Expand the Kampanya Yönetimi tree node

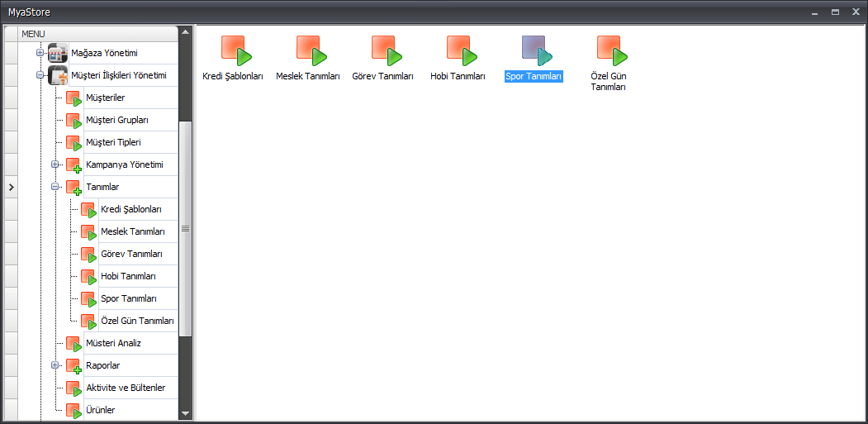click(55, 164)
